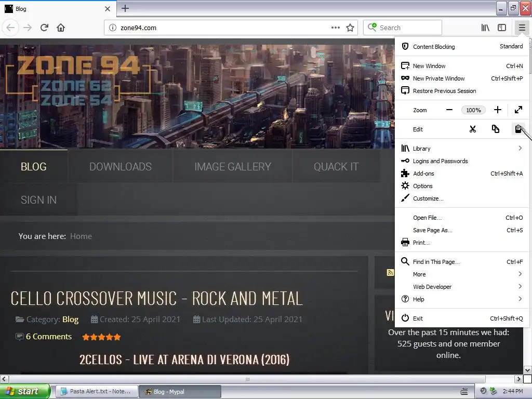
Task: Select New Window menu item
Action: pyautogui.click(x=462, y=66)
